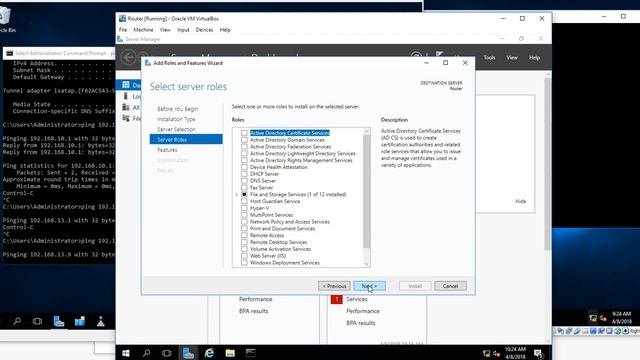
Task: Go to Installation Type wizard step
Action: click(176, 119)
